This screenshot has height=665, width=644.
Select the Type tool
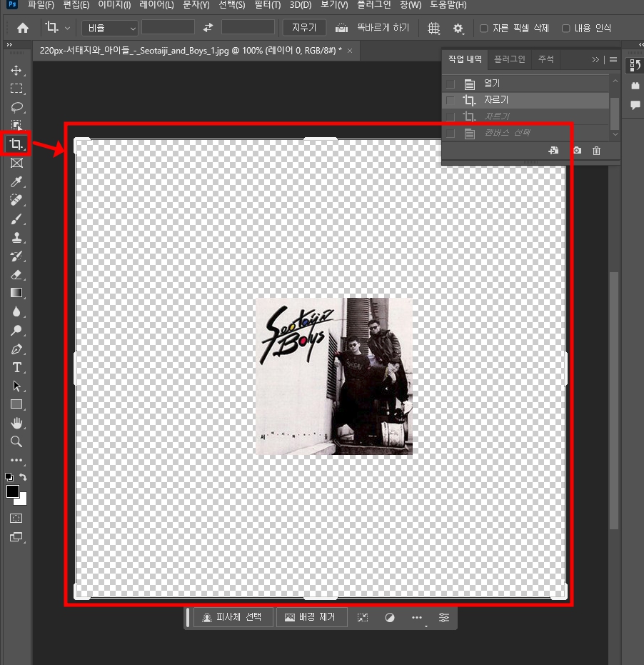pos(16,367)
